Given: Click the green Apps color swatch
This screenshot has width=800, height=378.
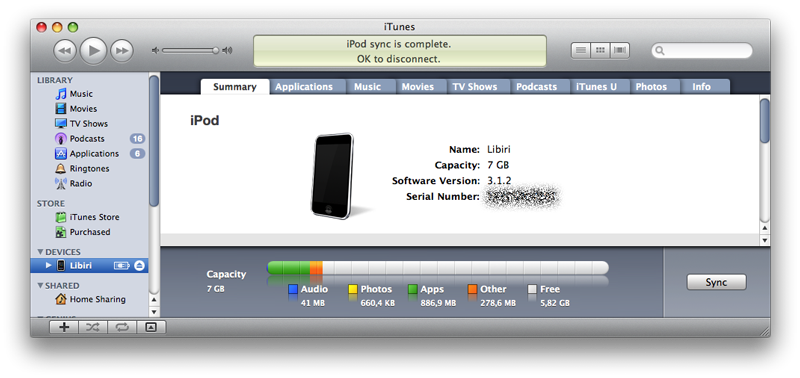Looking at the screenshot, I should tap(413, 289).
